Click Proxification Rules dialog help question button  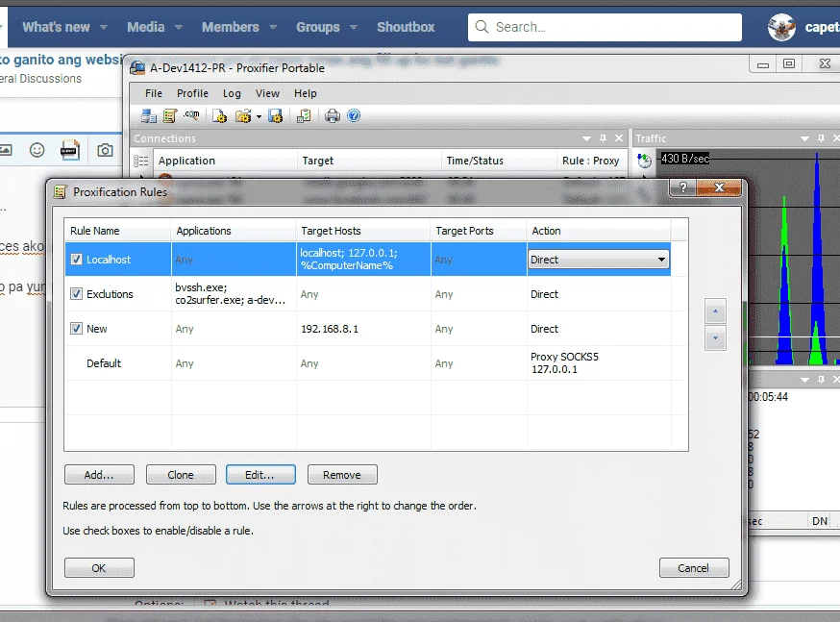pyautogui.click(x=683, y=187)
